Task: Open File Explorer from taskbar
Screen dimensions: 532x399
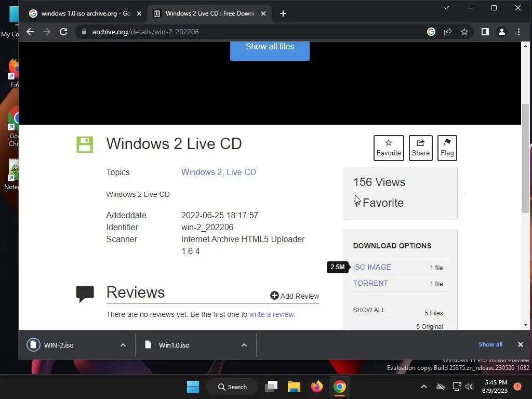Action: 294,387
